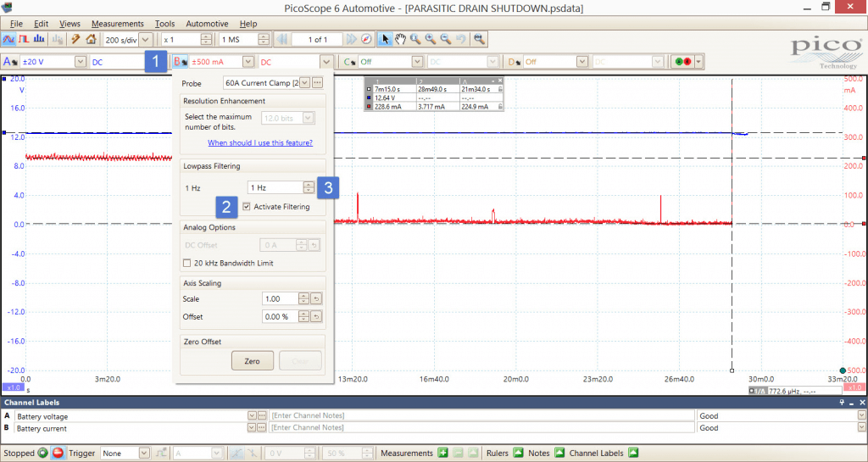Open Battery voltage label dropdown
The image size is (868, 462).
252,416
